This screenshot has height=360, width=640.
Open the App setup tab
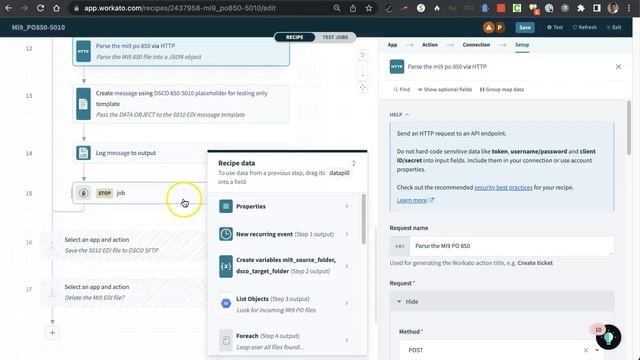tap(392, 45)
